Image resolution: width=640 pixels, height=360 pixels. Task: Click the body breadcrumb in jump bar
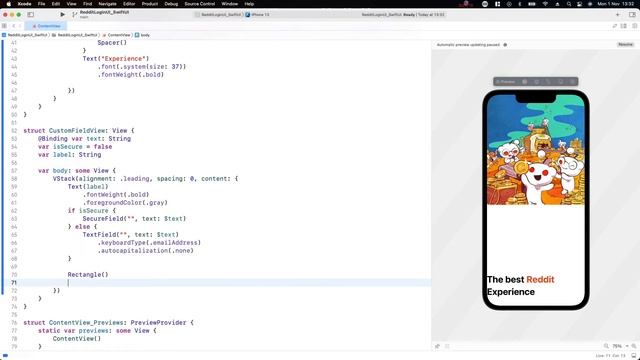[x=142, y=35]
